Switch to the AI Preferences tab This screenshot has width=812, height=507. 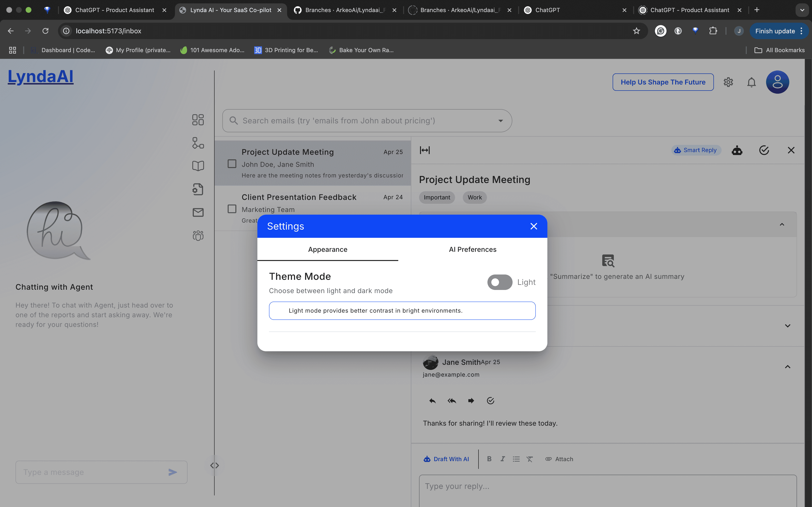pyautogui.click(x=472, y=249)
